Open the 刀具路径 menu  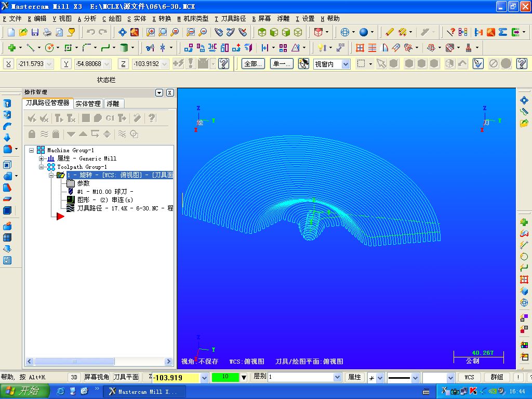(x=230, y=19)
